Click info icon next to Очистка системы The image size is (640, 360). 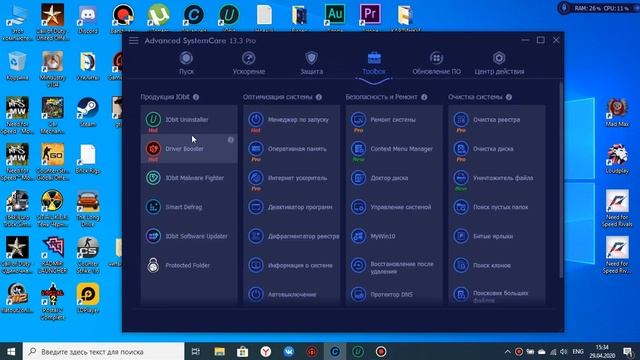(509, 97)
